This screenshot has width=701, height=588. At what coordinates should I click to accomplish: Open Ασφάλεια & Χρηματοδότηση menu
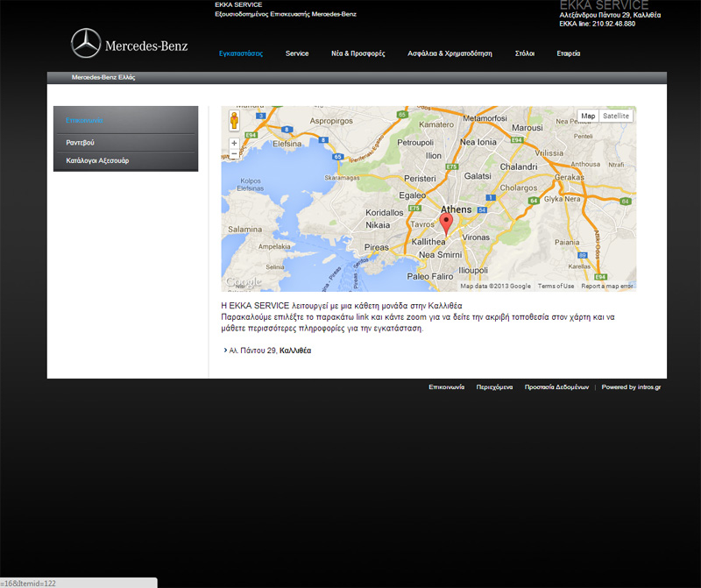[450, 53]
